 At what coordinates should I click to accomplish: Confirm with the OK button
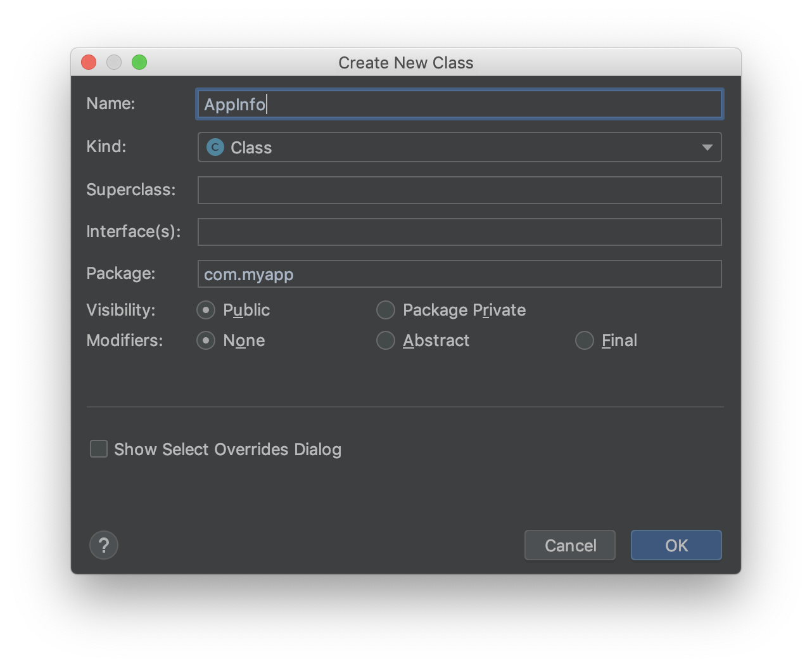point(676,545)
